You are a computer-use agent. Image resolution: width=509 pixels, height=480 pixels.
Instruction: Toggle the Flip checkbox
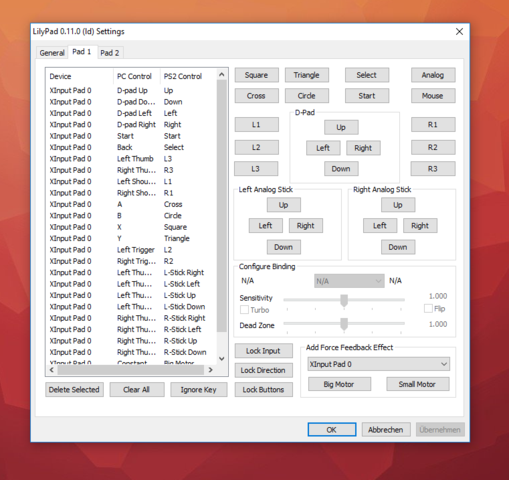click(428, 308)
